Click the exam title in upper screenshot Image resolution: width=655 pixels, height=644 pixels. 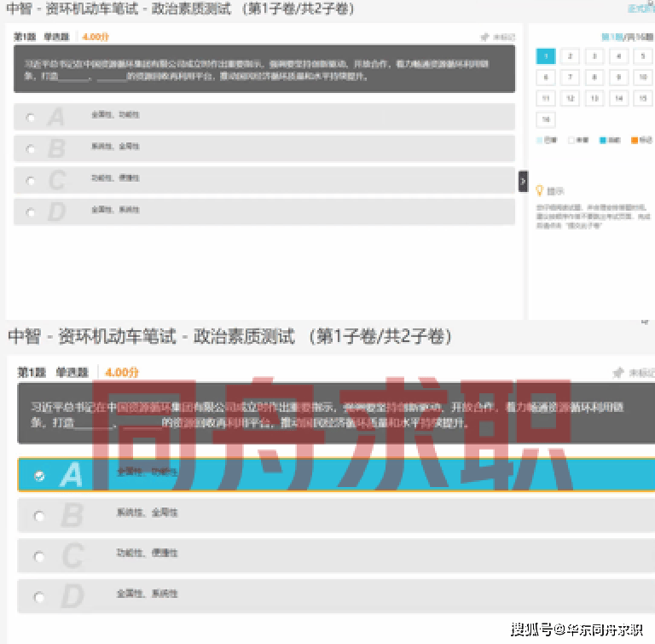pos(180,9)
